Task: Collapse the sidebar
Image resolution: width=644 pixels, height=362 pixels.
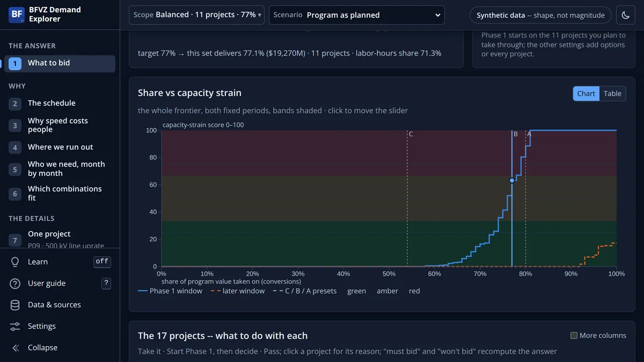Action: 42,348
